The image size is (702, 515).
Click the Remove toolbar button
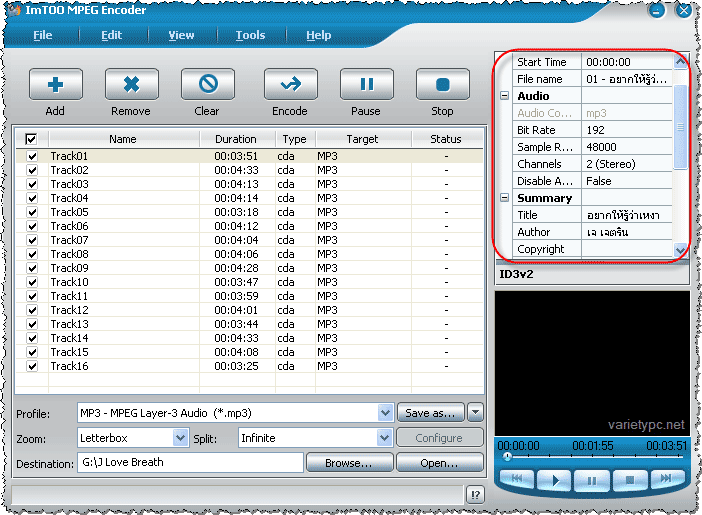click(132, 84)
